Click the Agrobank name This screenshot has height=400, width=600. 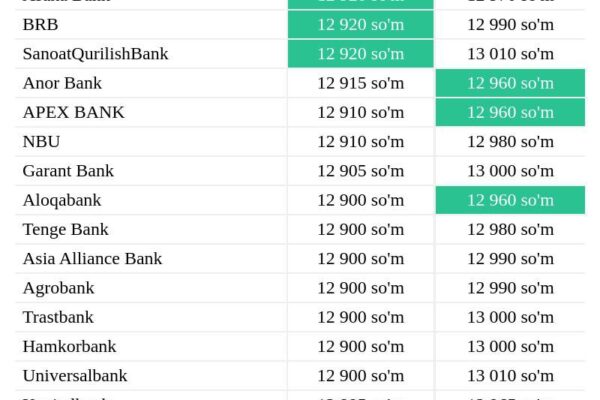point(58,288)
